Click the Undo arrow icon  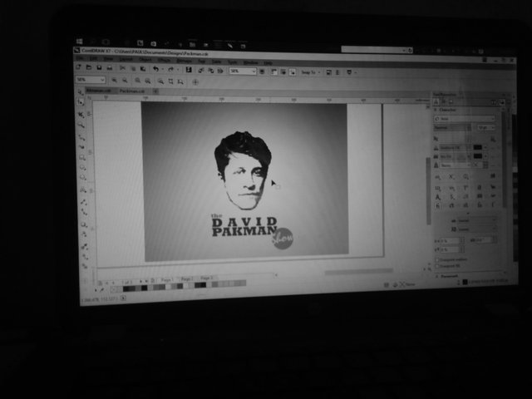[155, 69]
